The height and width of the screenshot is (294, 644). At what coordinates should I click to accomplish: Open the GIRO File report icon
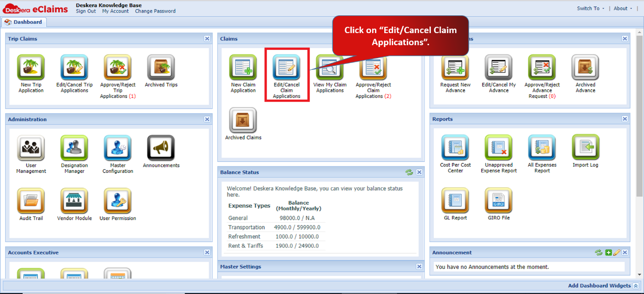click(499, 201)
